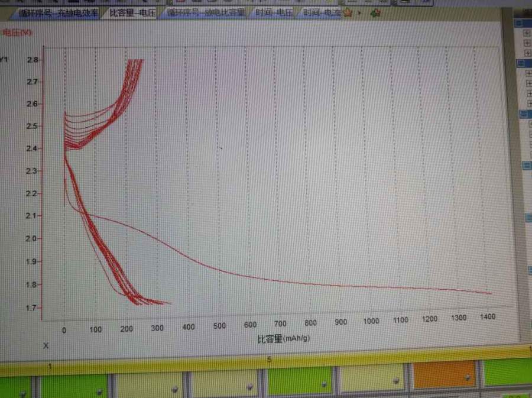Image resolution: width=532 pixels, height=398 pixels.
Task: Select the orange channel cell in bottom row
Action: tap(445, 375)
